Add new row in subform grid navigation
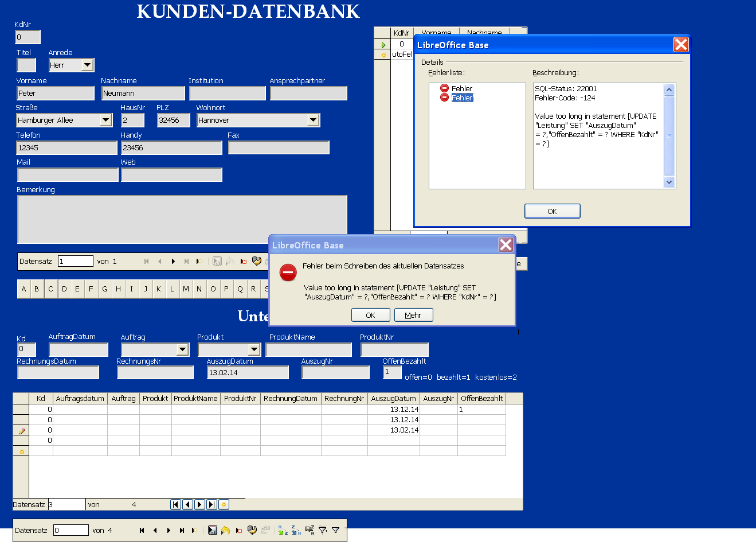This screenshot has width=756, height=545. point(224,505)
